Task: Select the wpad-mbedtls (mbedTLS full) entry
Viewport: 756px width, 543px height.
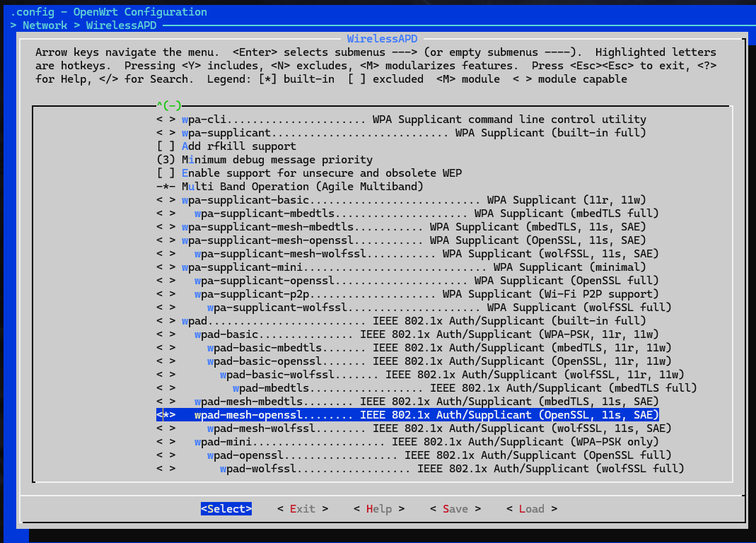Action: pyautogui.click(x=426, y=388)
